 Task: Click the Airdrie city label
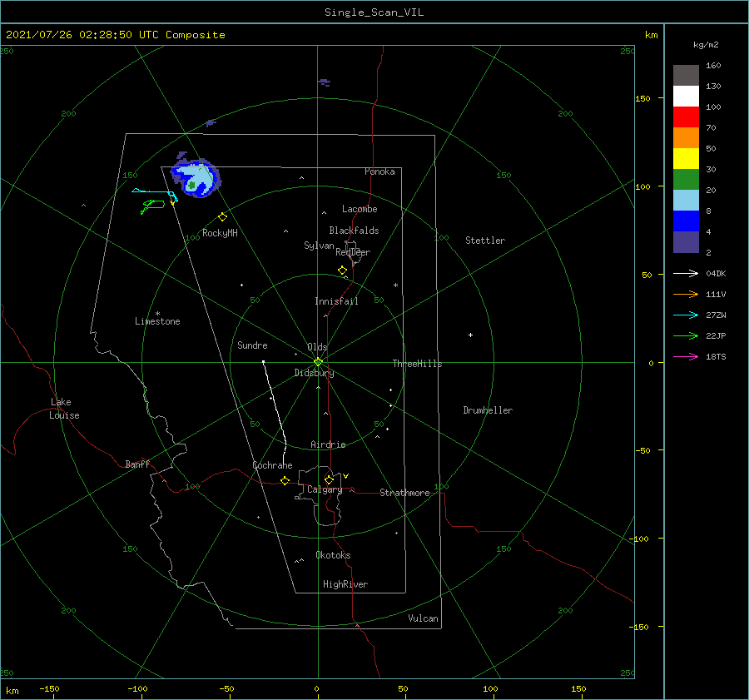(328, 444)
